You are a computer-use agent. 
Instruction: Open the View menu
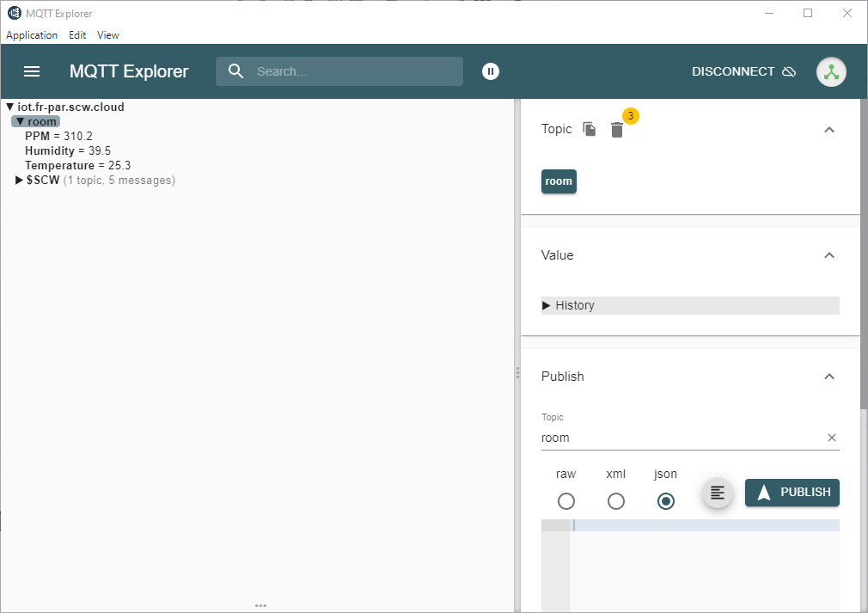[107, 35]
